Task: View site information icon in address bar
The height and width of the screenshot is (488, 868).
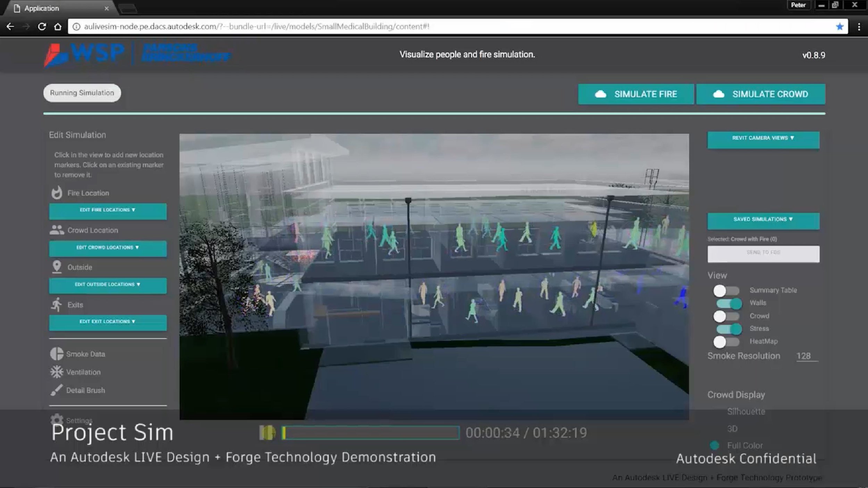Action: point(76,26)
